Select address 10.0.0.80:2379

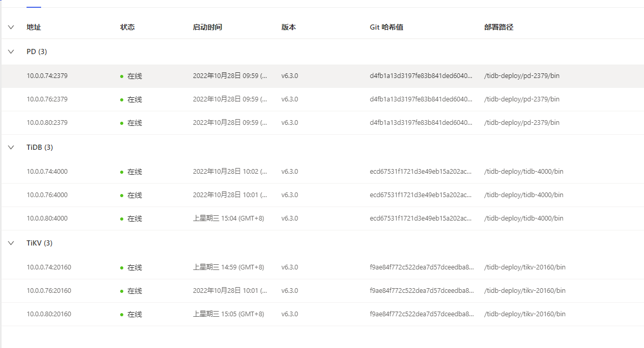coord(47,123)
